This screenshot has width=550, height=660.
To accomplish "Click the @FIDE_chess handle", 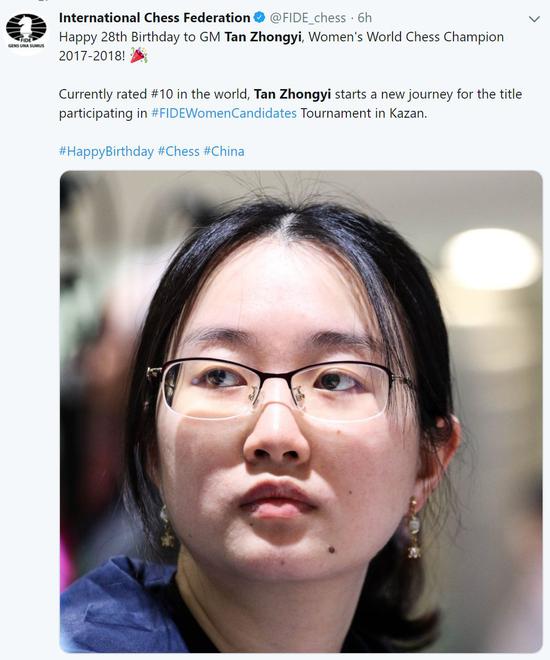I will (308, 18).
